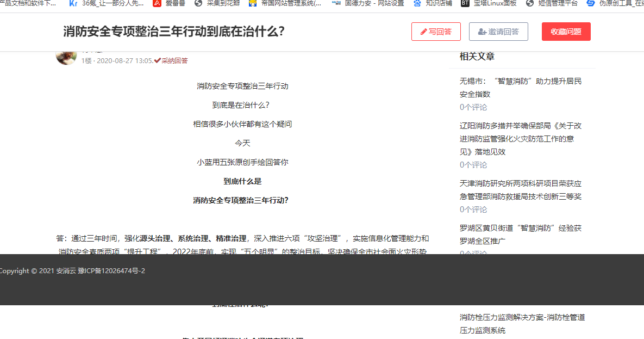Click the 采纳回答 checkmark icon
The height and width of the screenshot is (339, 644).
tap(158, 60)
